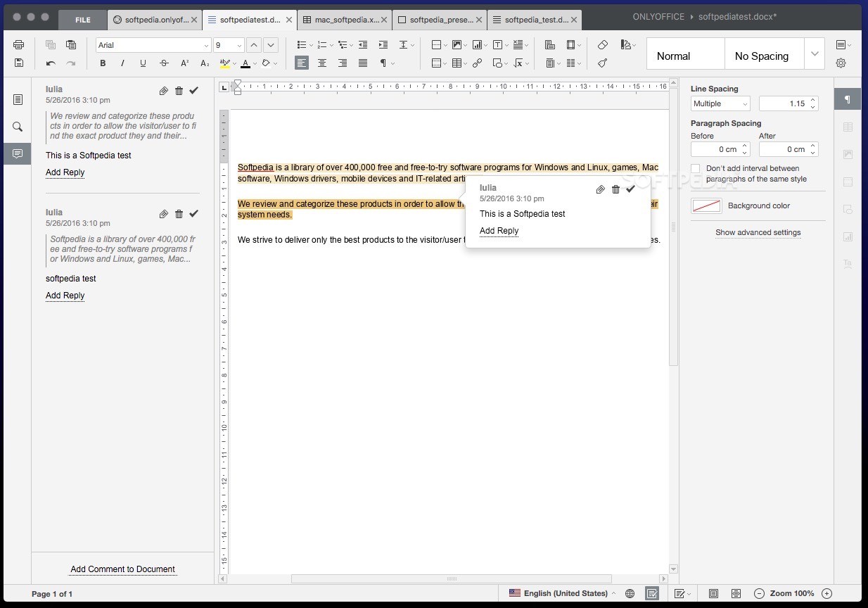
Task: Click the Print icon in toolbar
Action: click(x=19, y=45)
